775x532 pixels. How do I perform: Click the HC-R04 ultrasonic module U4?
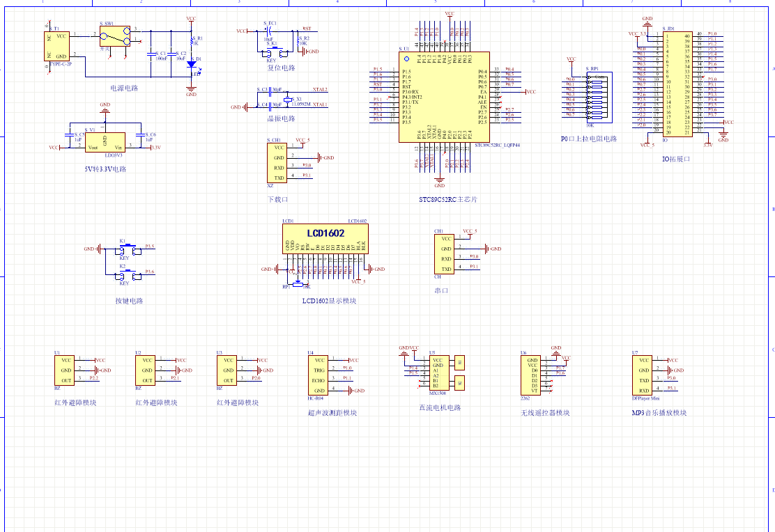point(319,375)
